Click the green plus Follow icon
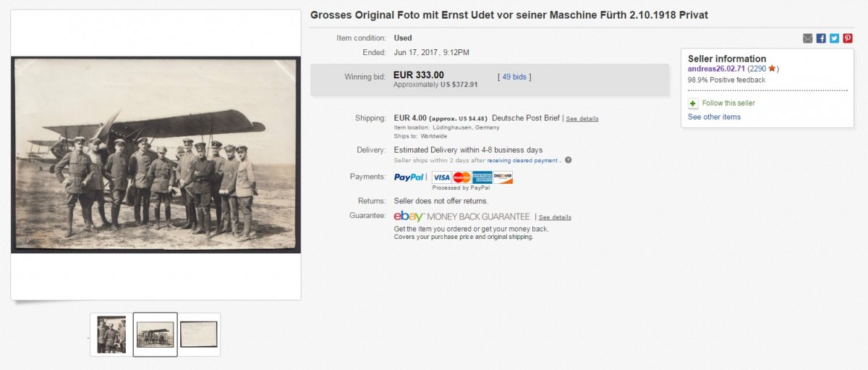The height and width of the screenshot is (370, 868). coord(693,104)
